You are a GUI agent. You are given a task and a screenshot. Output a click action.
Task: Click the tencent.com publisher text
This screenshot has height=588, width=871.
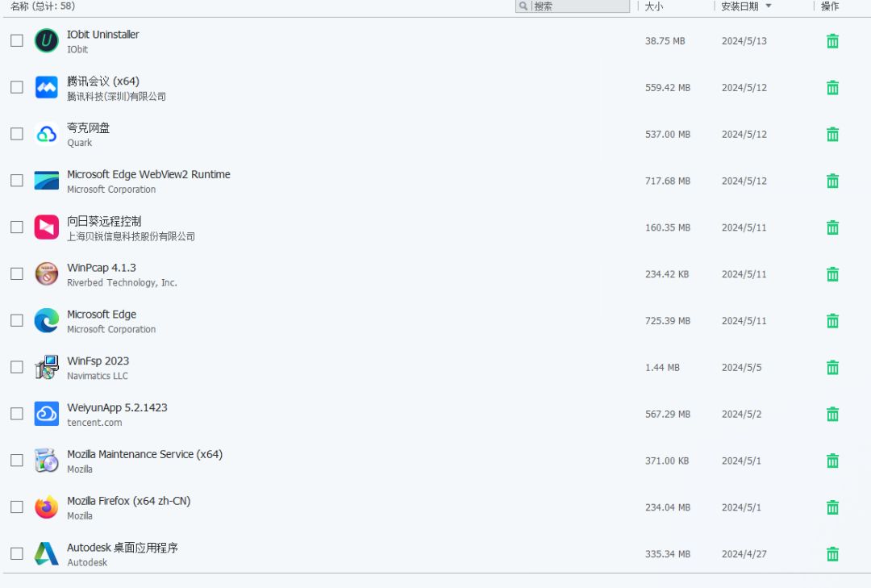point(94,423)
